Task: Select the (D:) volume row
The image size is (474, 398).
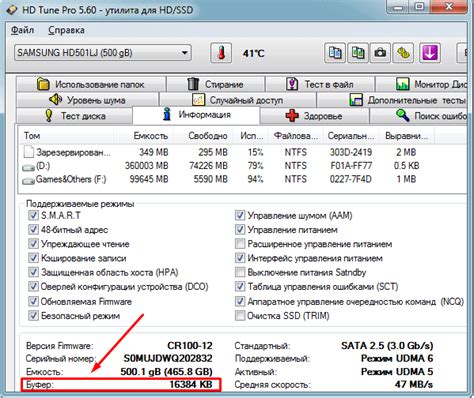Action: (241, 166)
